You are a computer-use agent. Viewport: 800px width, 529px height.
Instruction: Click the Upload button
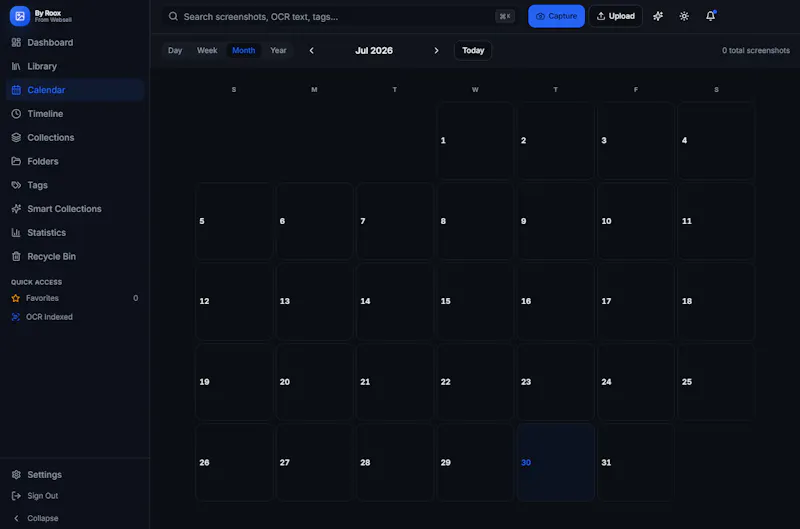(615, 16)
